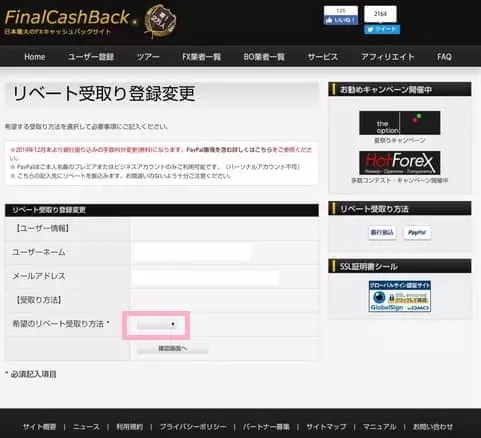This screenshot has height=438, width=481.
Task: Click the GlobalSign SSL seal
Action: (x=399, y=296)
